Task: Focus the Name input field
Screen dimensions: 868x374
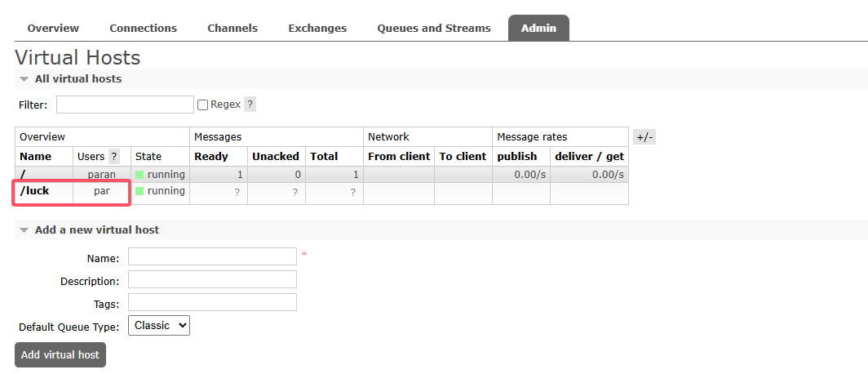Action: tap(213, 256)
